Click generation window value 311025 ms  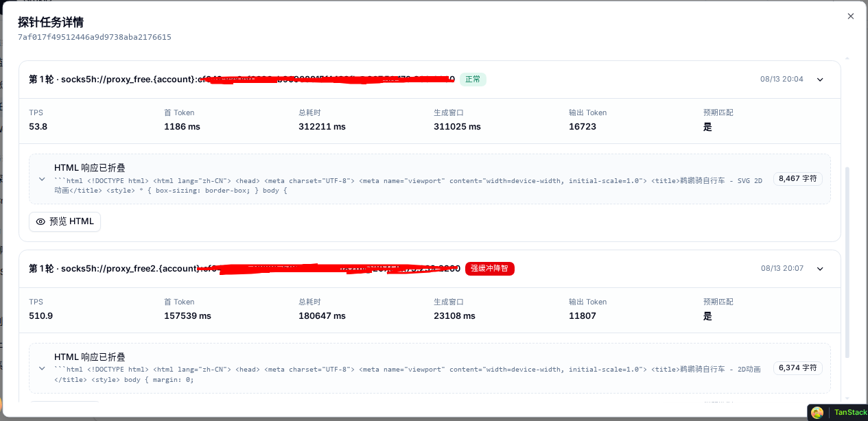[457, 127]
